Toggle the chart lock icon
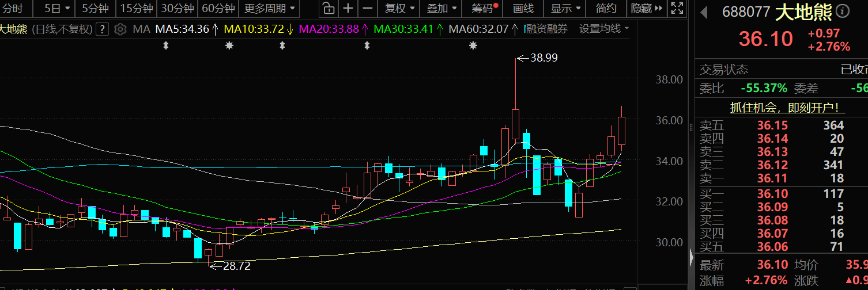 coord(328,8)
